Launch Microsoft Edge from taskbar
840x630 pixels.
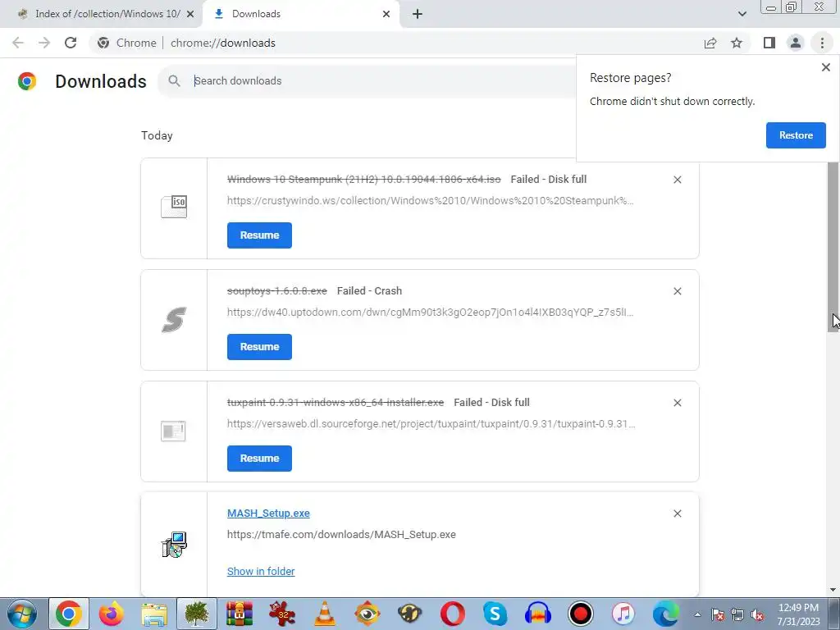pos(666,614)
